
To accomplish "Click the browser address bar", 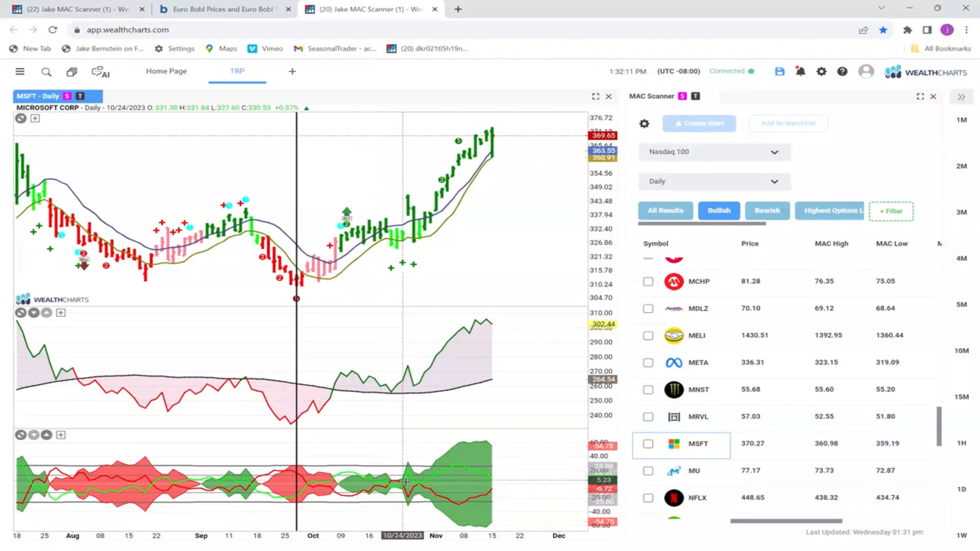I will point(459,30).
